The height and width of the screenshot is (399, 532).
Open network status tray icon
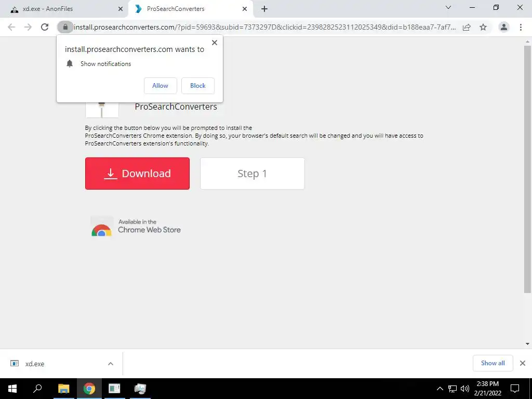(x=453, y=389)
